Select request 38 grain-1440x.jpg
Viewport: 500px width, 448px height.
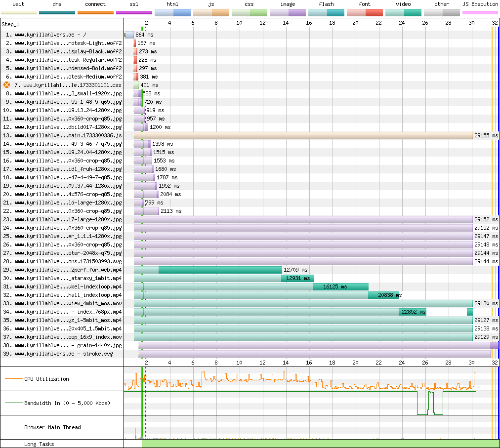coord(63,345)
